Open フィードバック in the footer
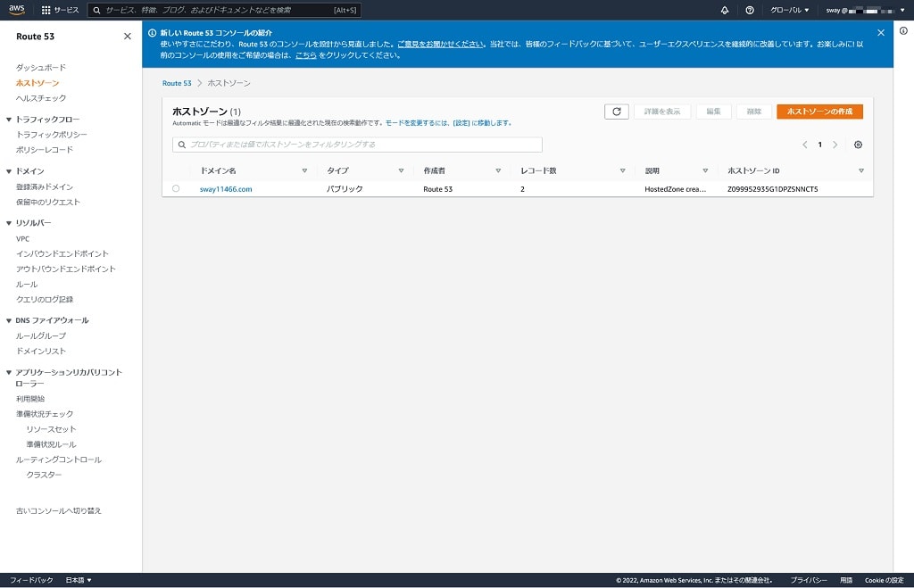 (x=31, y=580)
